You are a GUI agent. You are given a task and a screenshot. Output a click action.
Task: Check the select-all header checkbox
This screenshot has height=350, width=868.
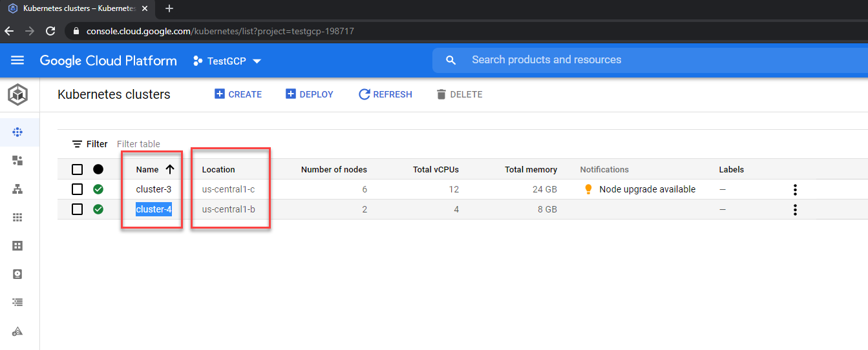point(78,169)
